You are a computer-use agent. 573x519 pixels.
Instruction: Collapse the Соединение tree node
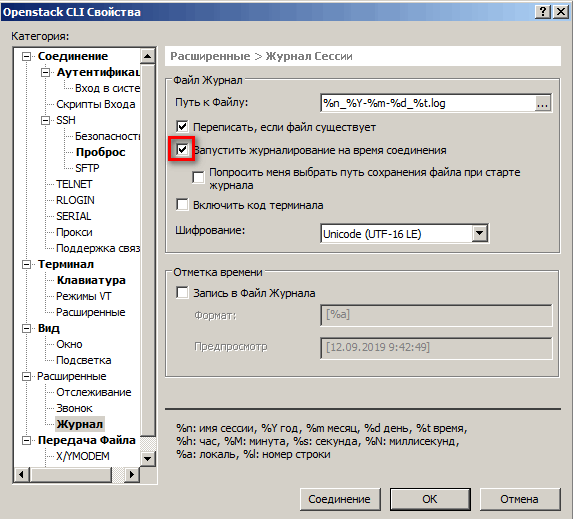(x=26, y=56)
